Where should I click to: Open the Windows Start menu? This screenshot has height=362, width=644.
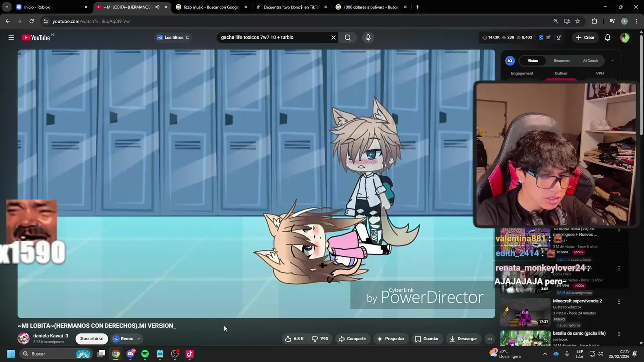coord(11,354)
